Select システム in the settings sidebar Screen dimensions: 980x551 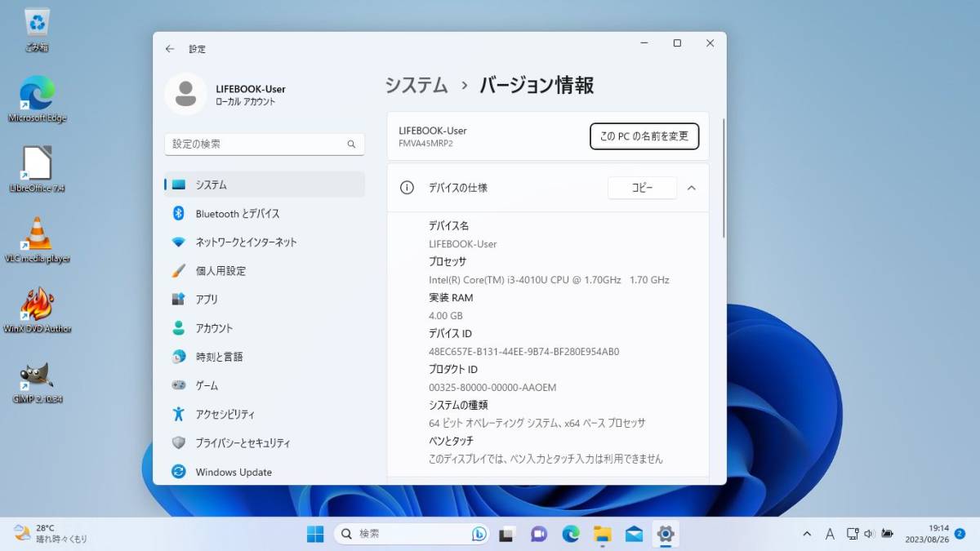click(265, 185)
